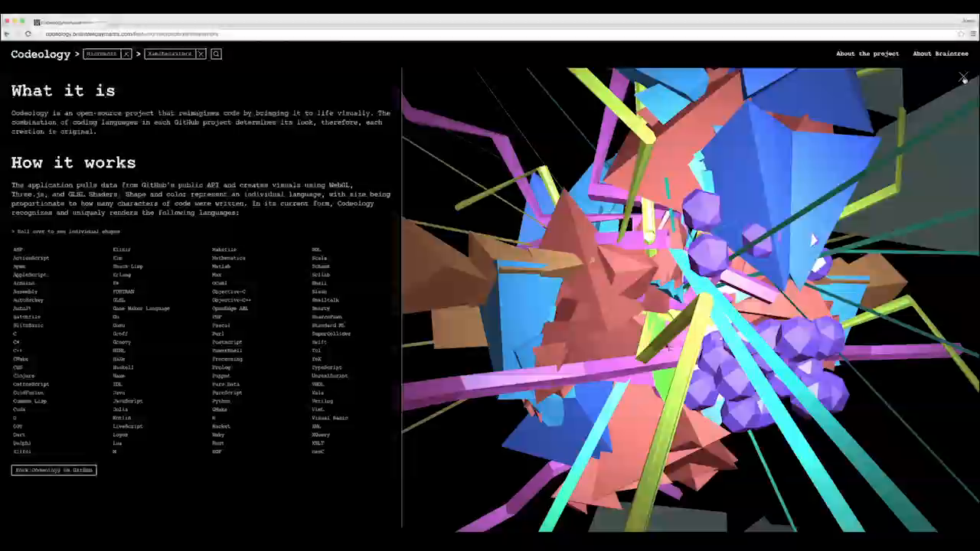Click the 'Groovy' language entry
Screen dimensions: 980x551
(122, 342)
